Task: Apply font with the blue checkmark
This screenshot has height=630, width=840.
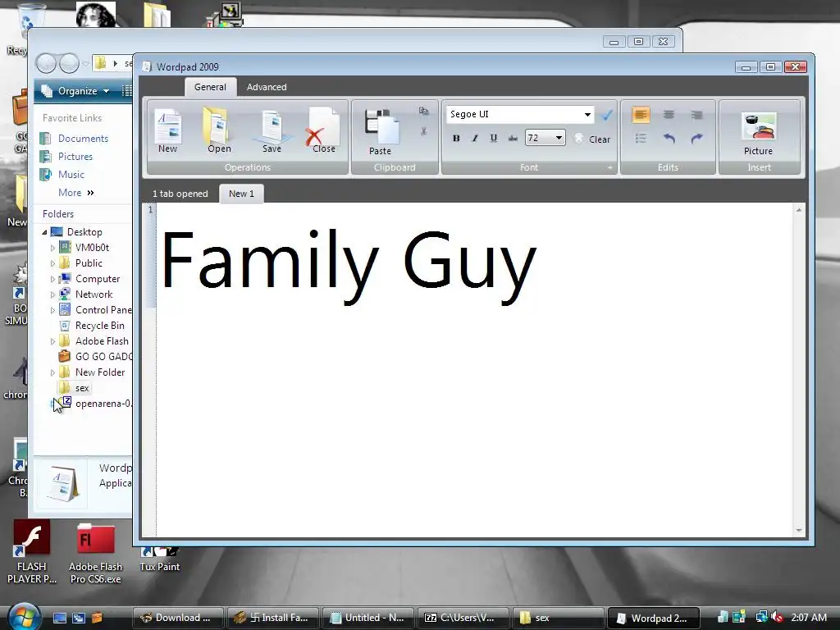Action: (607, 115)
